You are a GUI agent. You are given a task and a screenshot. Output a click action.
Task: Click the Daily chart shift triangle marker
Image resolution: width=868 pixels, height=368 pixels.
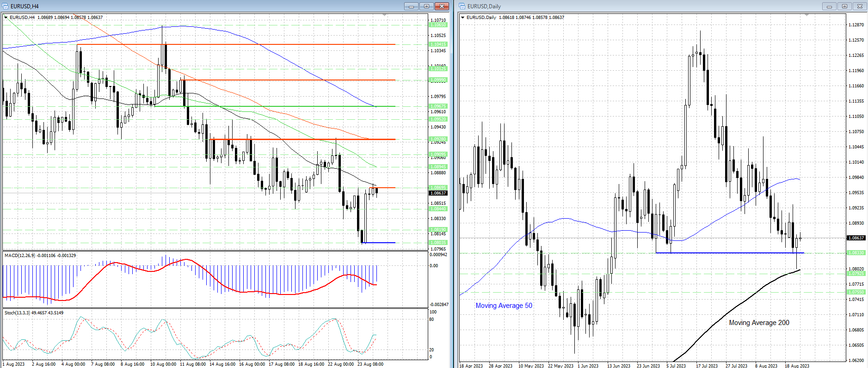tap(807, 15)
